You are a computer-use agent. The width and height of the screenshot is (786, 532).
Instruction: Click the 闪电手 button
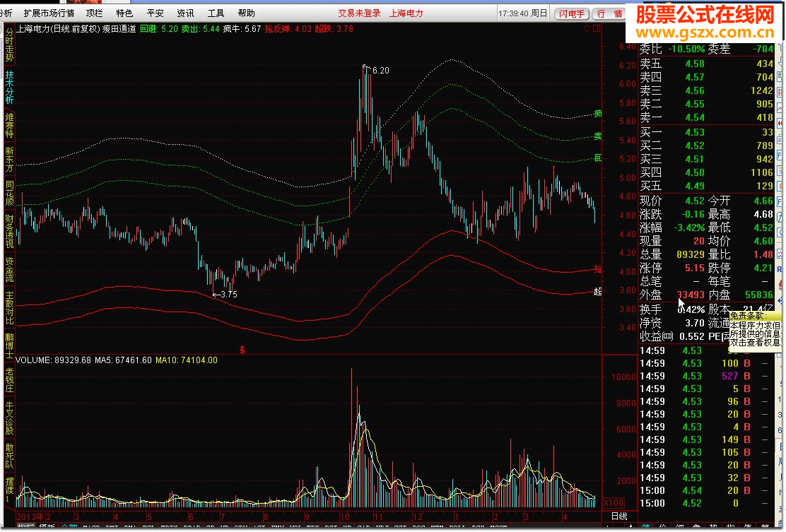tap(572, 13)
